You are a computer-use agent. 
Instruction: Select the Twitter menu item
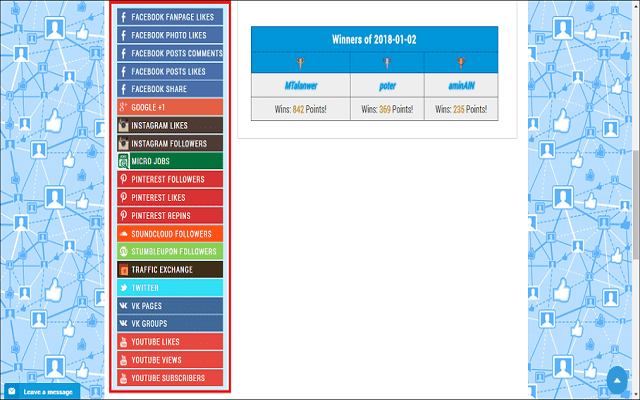169,288
